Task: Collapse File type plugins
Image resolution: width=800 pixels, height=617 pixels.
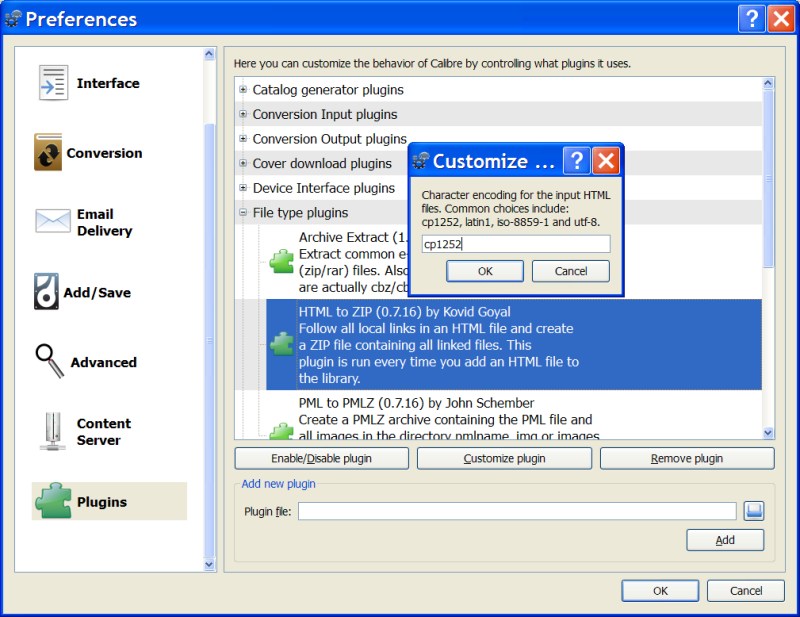Action: click(243, 212)
